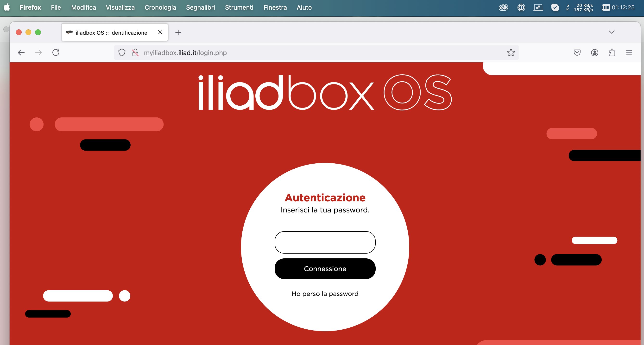Image resolution: width=644 pixels, height=345 pixels.
Task: Click the Autenticazione heading
Action: click(x=325, y=198)
